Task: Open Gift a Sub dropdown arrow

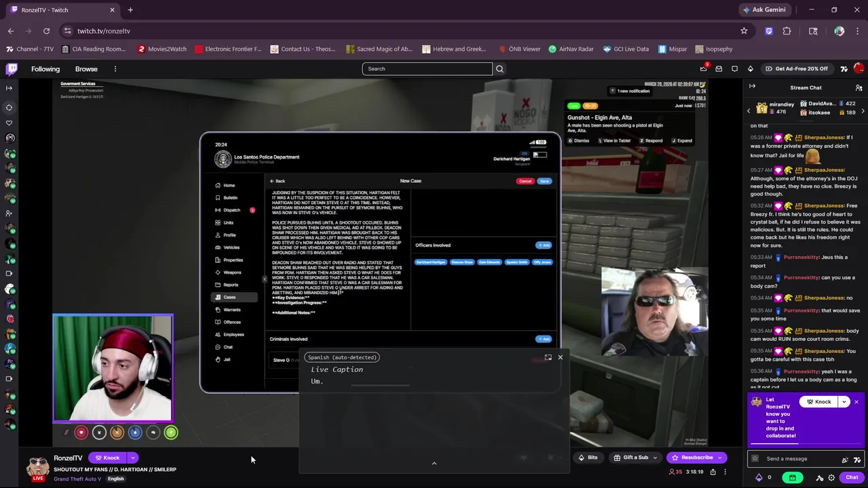Action: (x=655, y=457)
